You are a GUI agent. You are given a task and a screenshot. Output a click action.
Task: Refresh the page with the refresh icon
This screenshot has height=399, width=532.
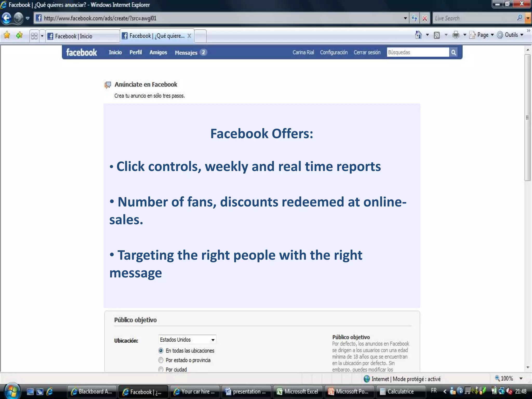coord(414,18)
